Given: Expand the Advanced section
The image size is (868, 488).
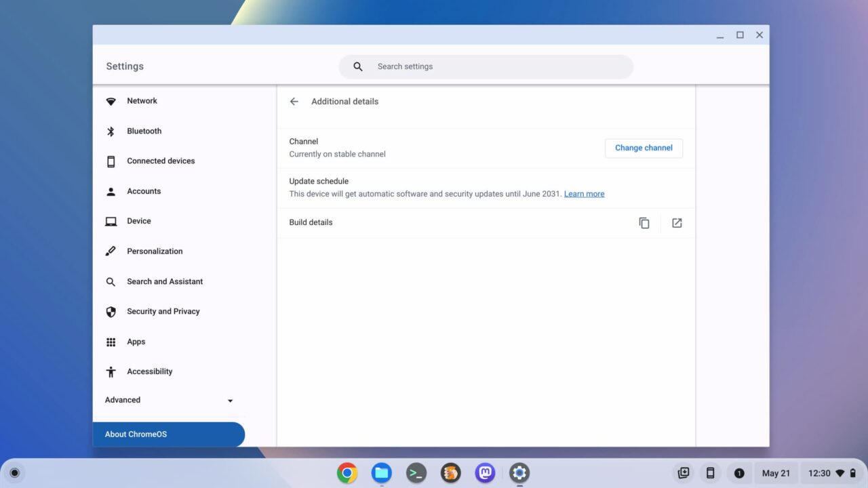Looking at the screenshot, I should [x=169, y=401].
